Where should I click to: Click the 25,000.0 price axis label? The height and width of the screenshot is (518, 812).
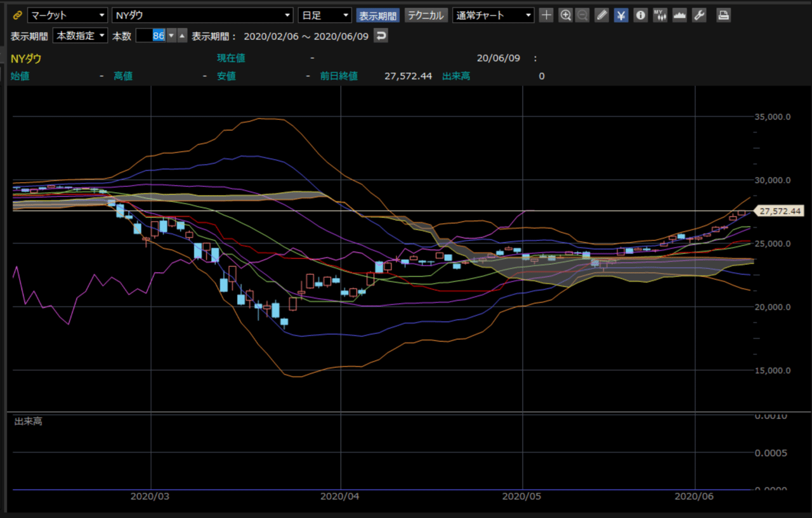(x=773, y=243)
